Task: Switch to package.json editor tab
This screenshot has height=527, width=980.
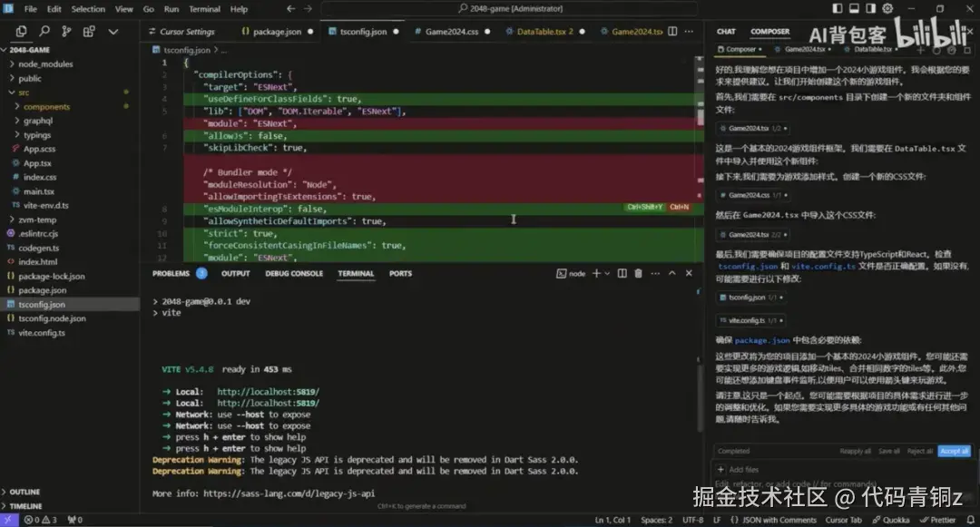Action: [277, 31]
